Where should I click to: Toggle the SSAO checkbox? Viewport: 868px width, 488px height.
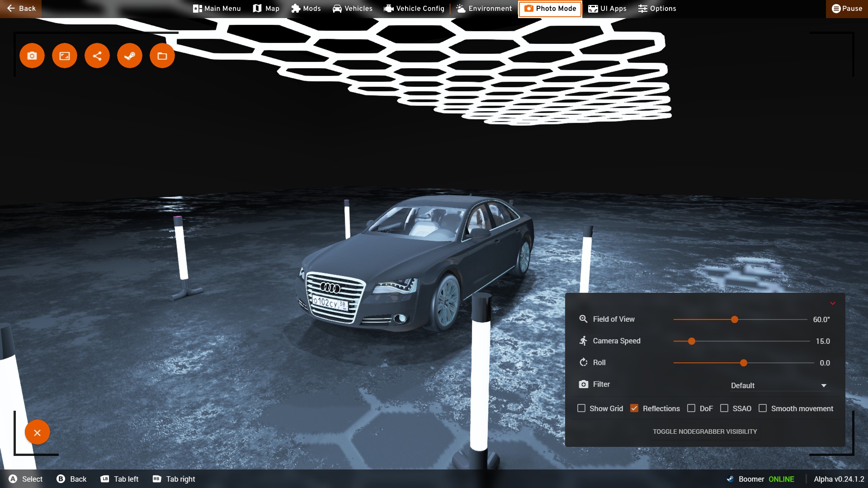(724, 408)
